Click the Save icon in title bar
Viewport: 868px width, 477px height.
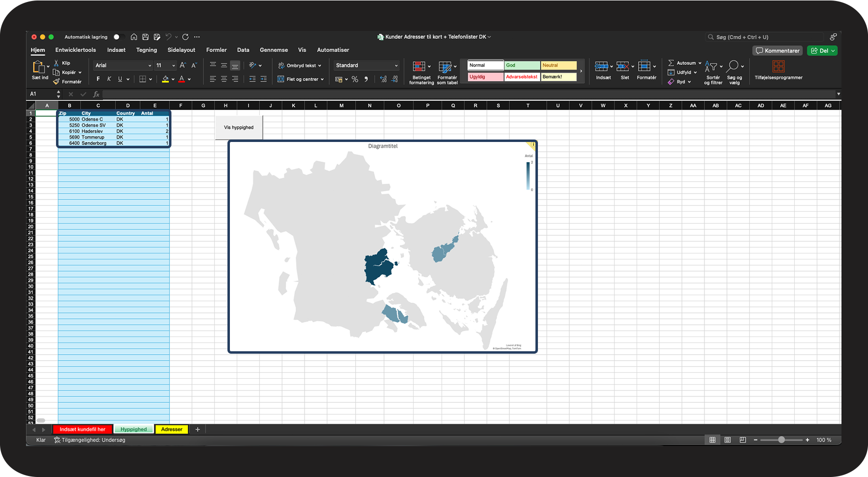(145, 37)
